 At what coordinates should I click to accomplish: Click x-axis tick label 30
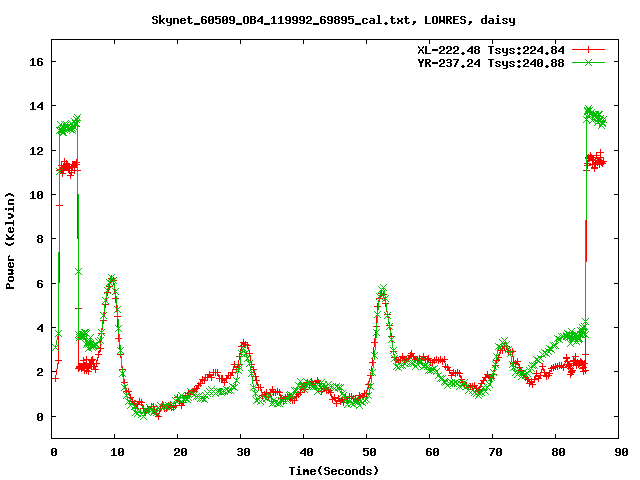click(x=243, y=452)
